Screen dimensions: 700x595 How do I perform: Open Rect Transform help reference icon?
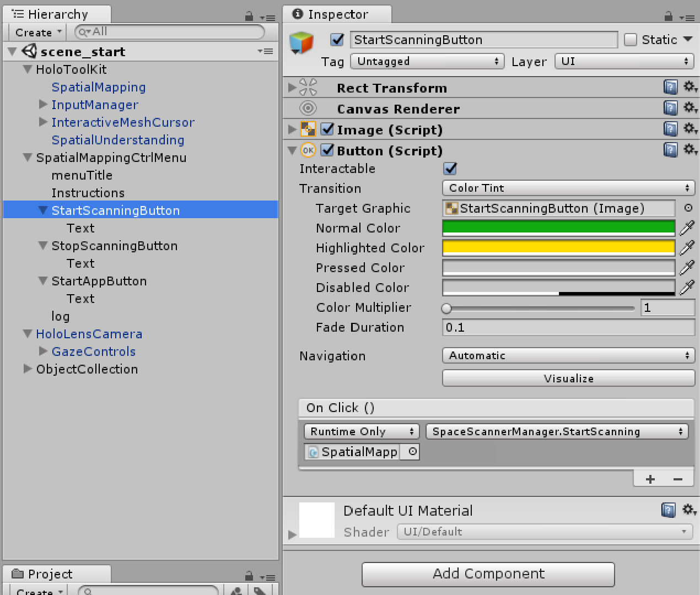(670, 87)
